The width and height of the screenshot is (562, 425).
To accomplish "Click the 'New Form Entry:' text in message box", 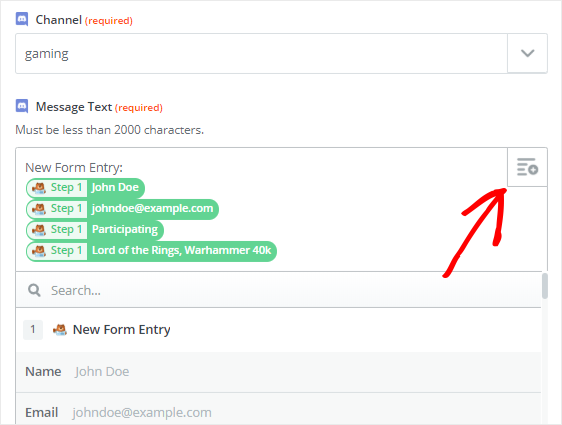I will pyautogui.click(x=74, y=167).
